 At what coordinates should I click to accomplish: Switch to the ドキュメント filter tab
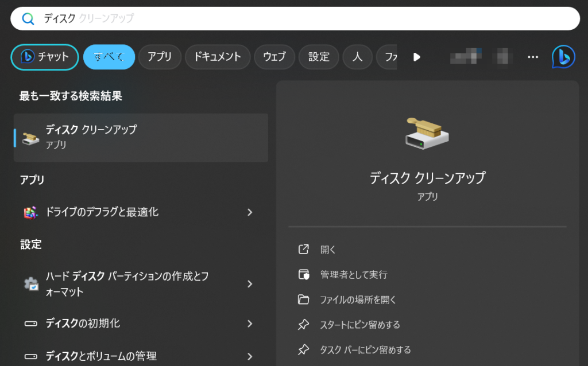click(x=218, y=57)
